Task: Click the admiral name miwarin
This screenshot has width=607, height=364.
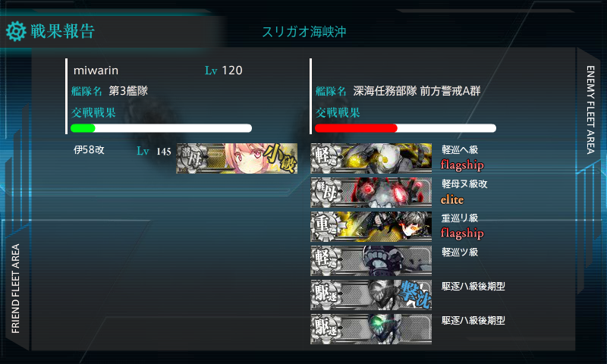Action: 96,71
